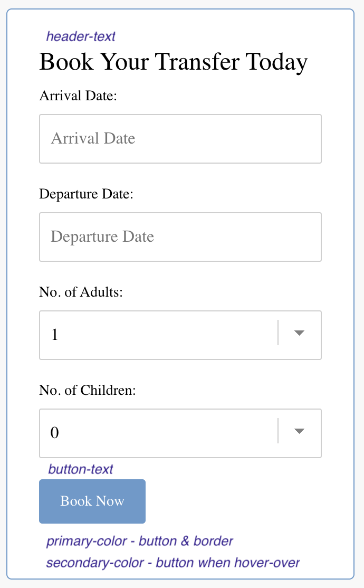Click the dropdown arrow icon for Adults
364x588 pixels.
point(299,333)
